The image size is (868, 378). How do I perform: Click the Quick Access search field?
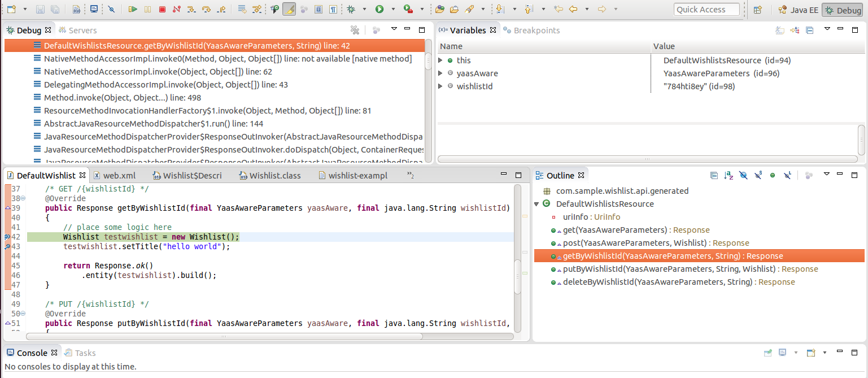point(706,10)
